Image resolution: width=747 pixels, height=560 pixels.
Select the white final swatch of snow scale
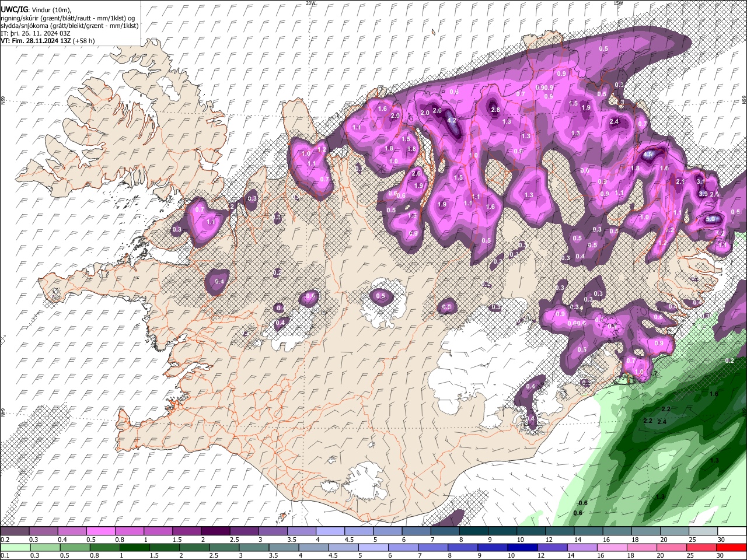pyautogui.click(x=732, y=531)
